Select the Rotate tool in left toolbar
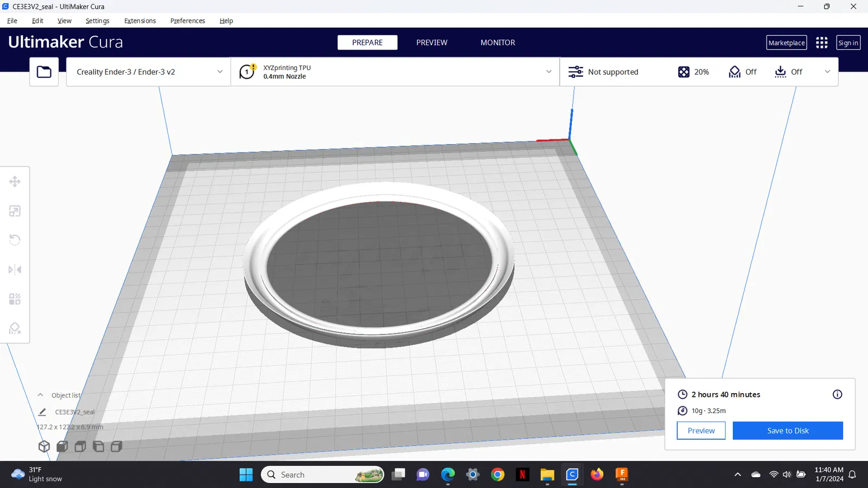Screen dimensions: 868x488 (15, 240)
